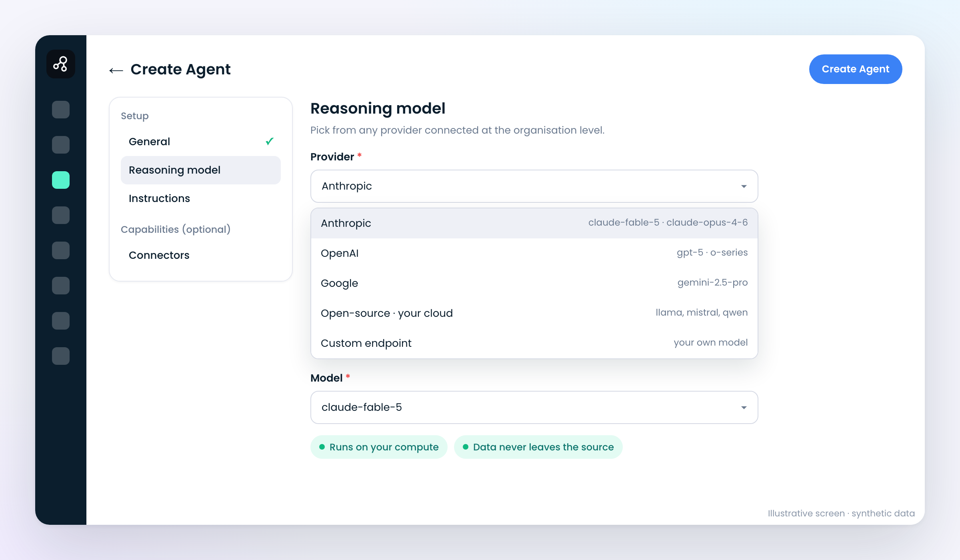Open the Instructions step
Screen dimensions: 960x560
tap(201, 198)
